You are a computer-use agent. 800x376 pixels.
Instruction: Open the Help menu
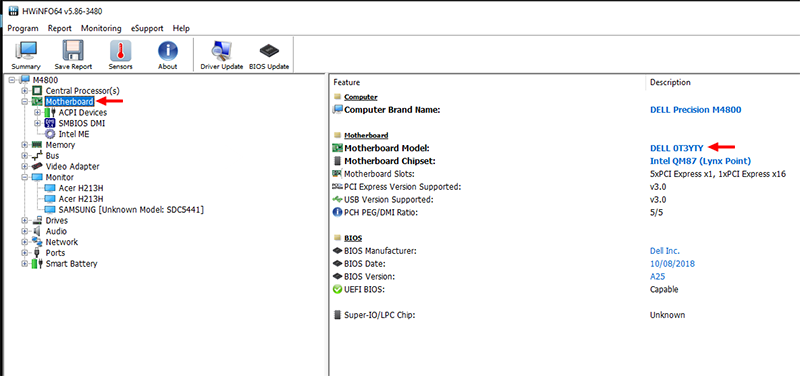pyautogui.click(x=181, y=29)
